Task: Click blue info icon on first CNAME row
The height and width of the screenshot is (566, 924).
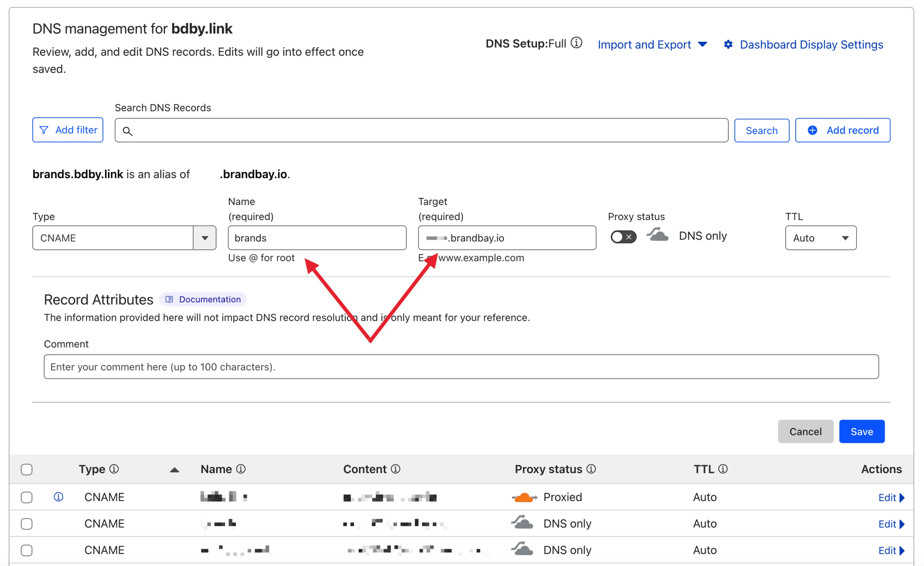Action: click(x=59, y=497)
